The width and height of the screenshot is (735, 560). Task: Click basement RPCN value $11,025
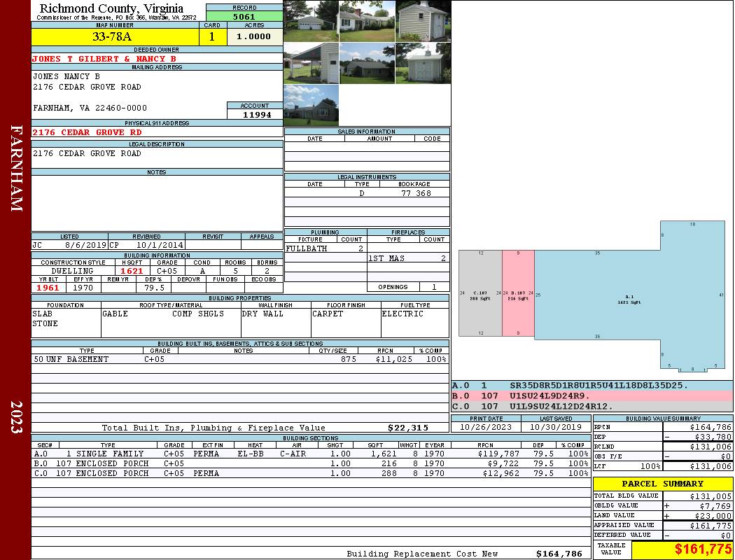[393, 359]
